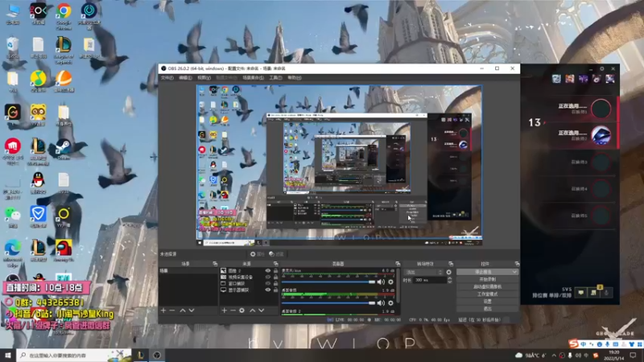Click the add source plus icon in OBS

point(225,311)
